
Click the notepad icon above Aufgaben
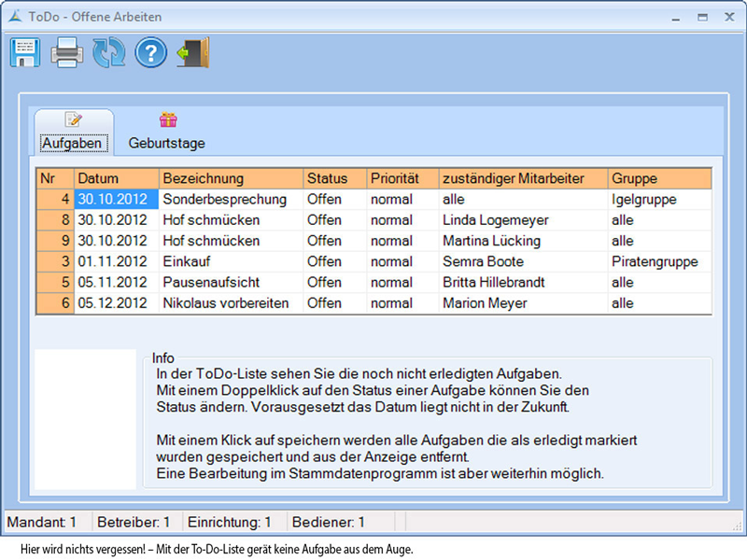[x=73, y=119]
